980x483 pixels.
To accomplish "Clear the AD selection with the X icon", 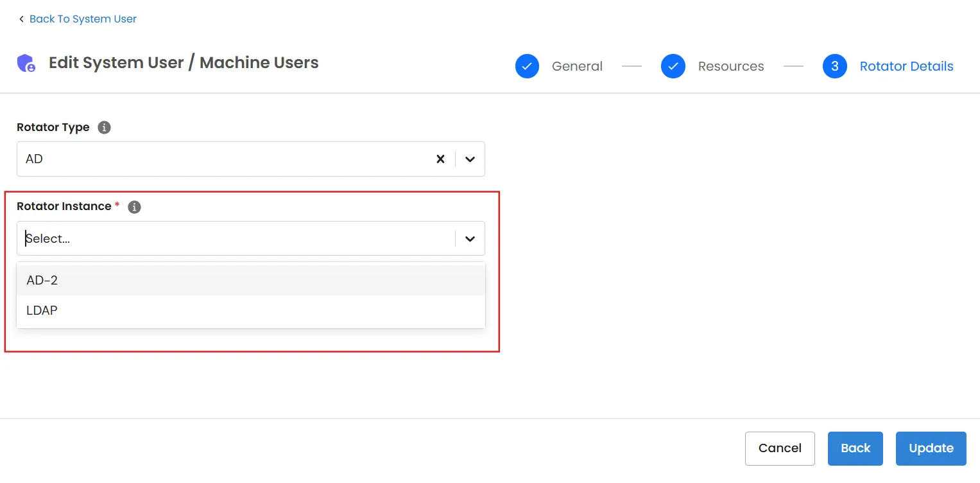I will point(440,159).
